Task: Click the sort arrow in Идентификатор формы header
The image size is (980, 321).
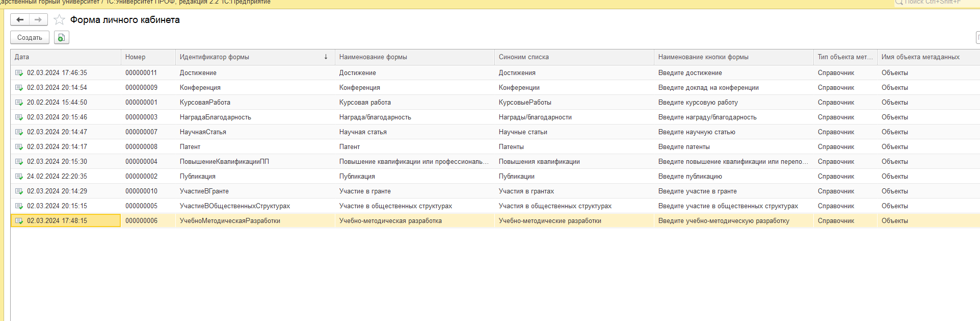Action: pos(326,57)
